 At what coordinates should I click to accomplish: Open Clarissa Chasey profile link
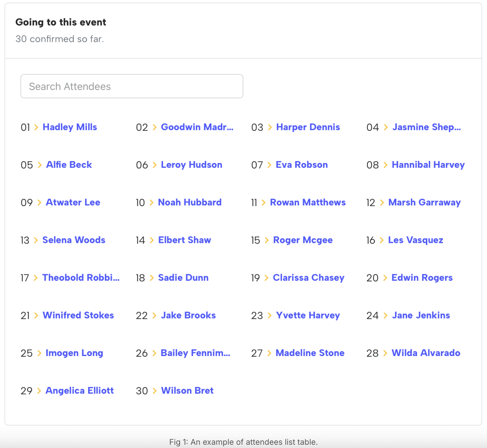pos(308,278)
